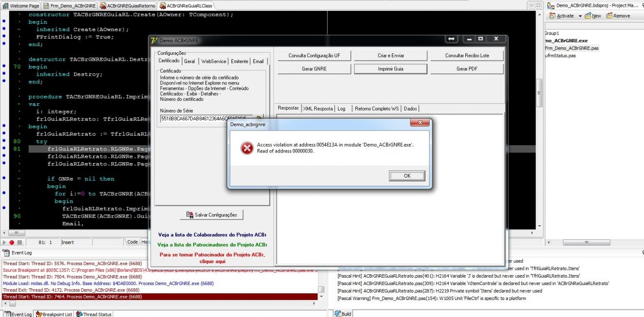Click Remove in Project Manager toolbar
Viewport: 644px width, 317px height.
coord(618,16)
